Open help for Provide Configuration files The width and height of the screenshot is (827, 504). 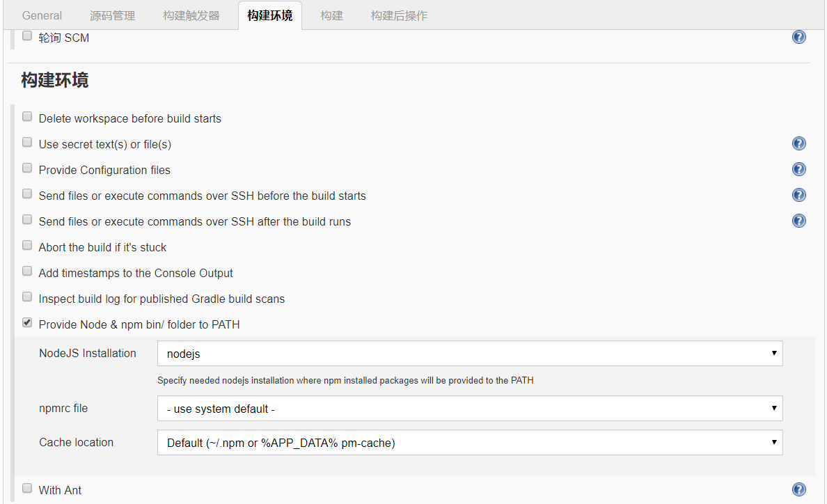[799, 169]
